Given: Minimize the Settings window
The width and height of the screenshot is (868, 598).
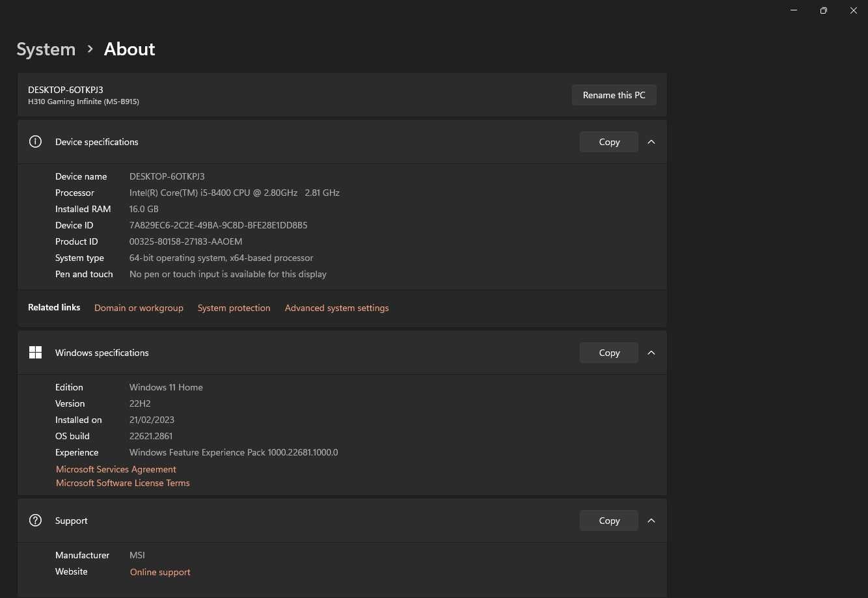Looking at the screenshot, I should [x=794, y=10].
